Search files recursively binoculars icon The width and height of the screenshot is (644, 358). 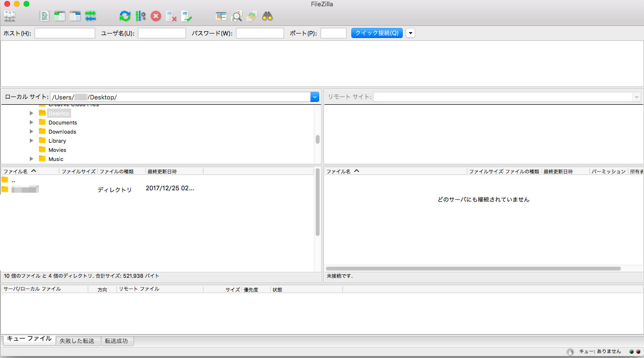[267, 16]
